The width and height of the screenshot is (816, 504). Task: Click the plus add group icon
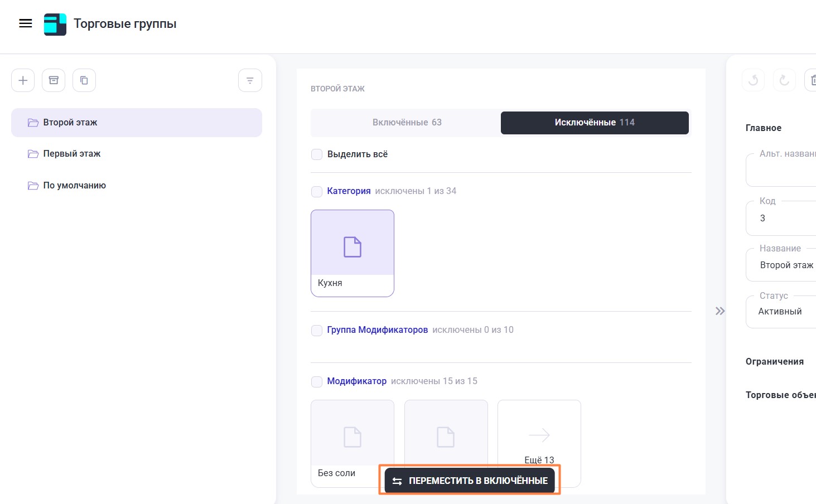(23, 80)
